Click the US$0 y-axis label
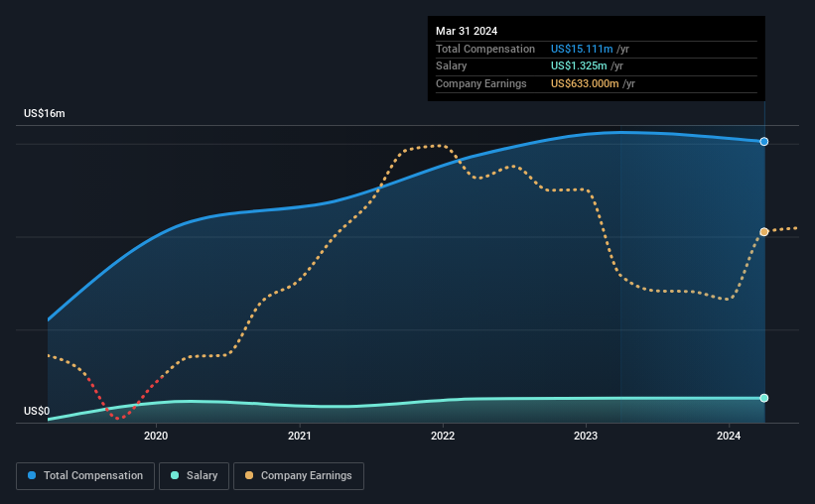This screenshot has width=815, height=504. tap(37, 411)
